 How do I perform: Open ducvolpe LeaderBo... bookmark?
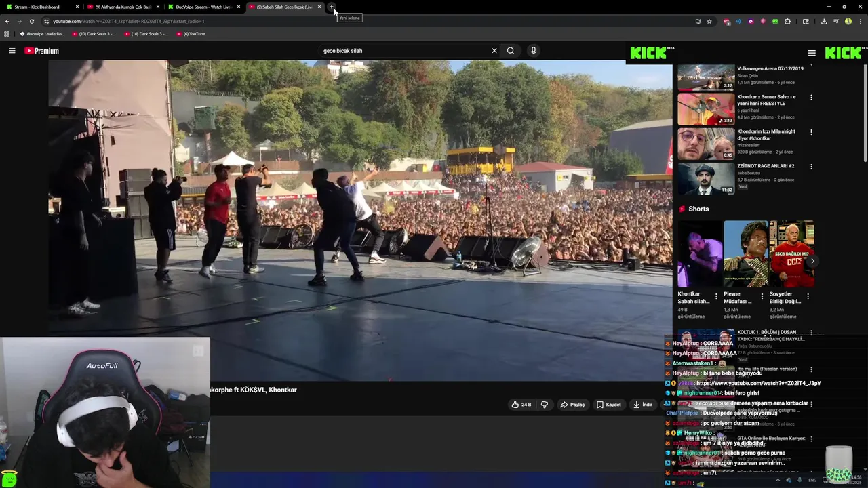click(42, 33)
